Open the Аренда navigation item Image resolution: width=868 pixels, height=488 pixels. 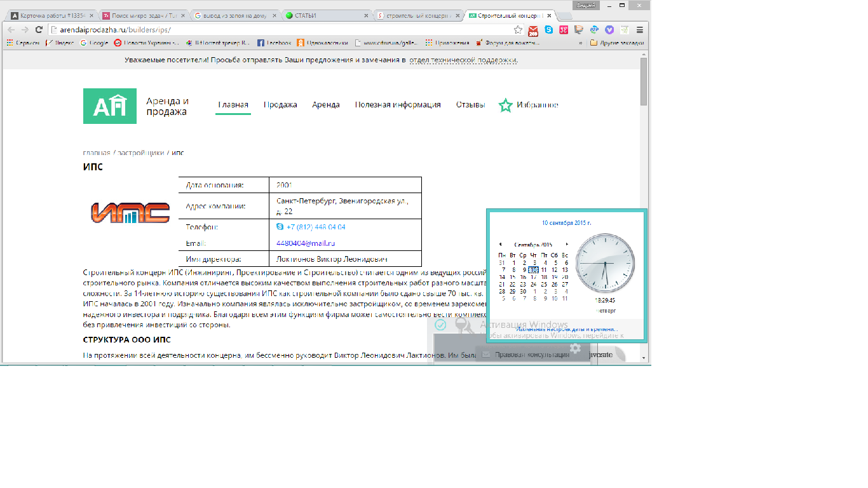point(326,105)
